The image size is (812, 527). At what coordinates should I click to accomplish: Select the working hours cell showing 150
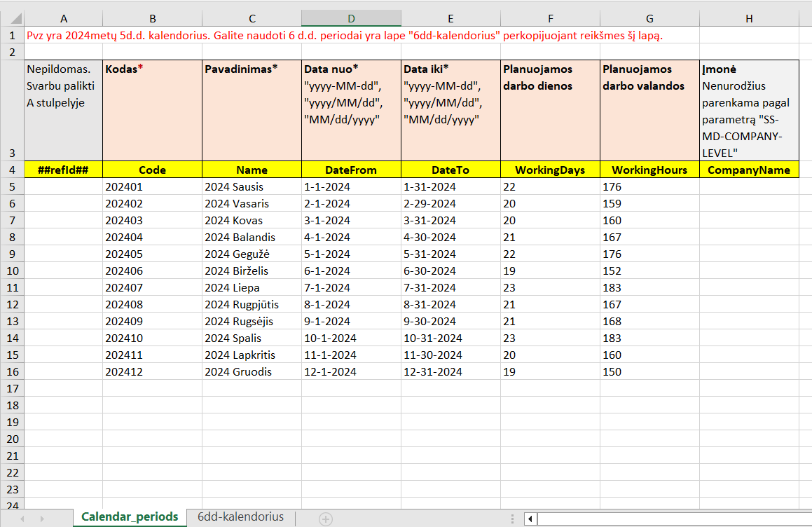[x=649, y=372]
